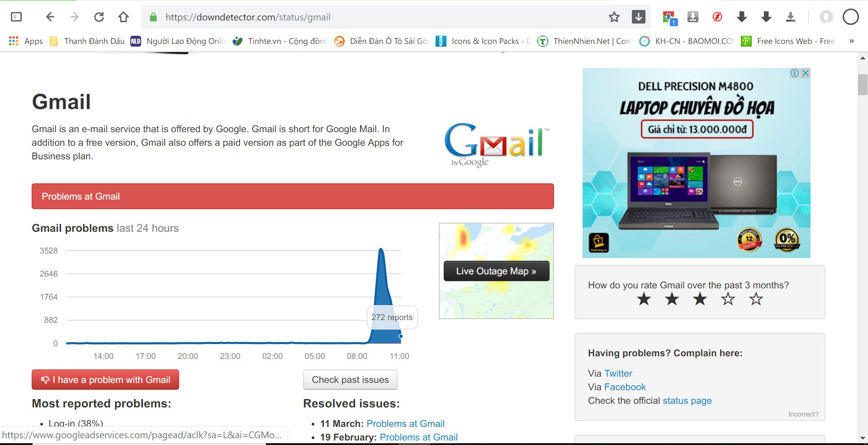Image resolution: width=868 pixels, height=445 pixels.
Task: Click the '272 reports' chart tooltip
Action: click(392, 317)
